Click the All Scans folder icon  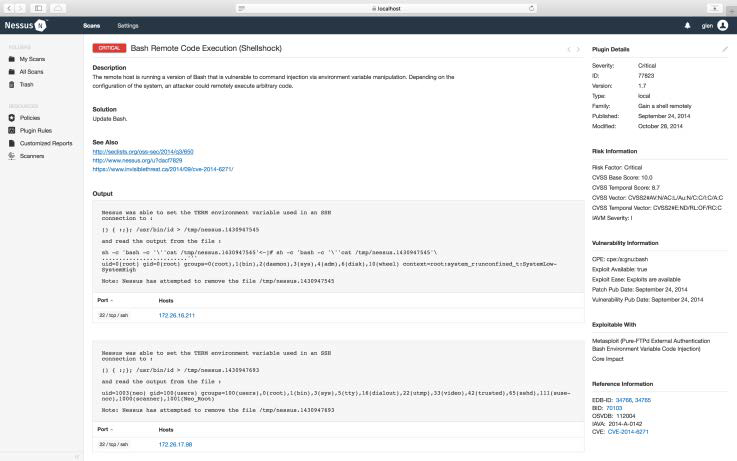point(12,72)
